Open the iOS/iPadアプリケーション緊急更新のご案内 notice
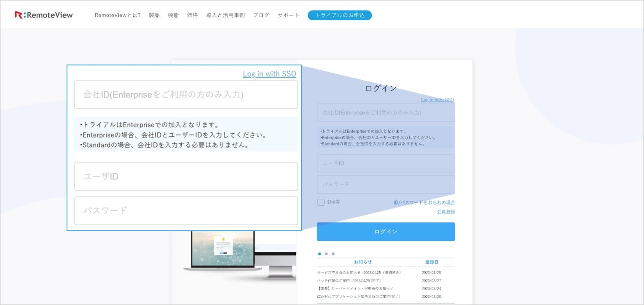The image size is (644, 305). tap(359, 297)
